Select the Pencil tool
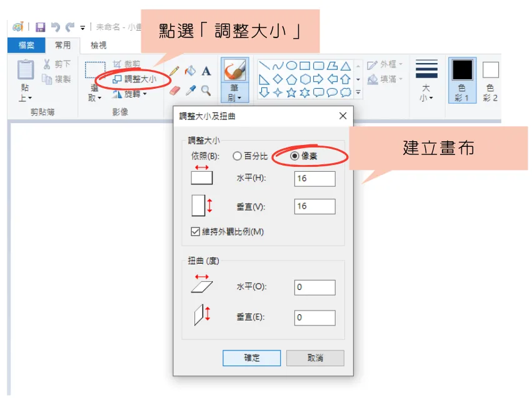This screenshot has width=532, height=398. 174,71
